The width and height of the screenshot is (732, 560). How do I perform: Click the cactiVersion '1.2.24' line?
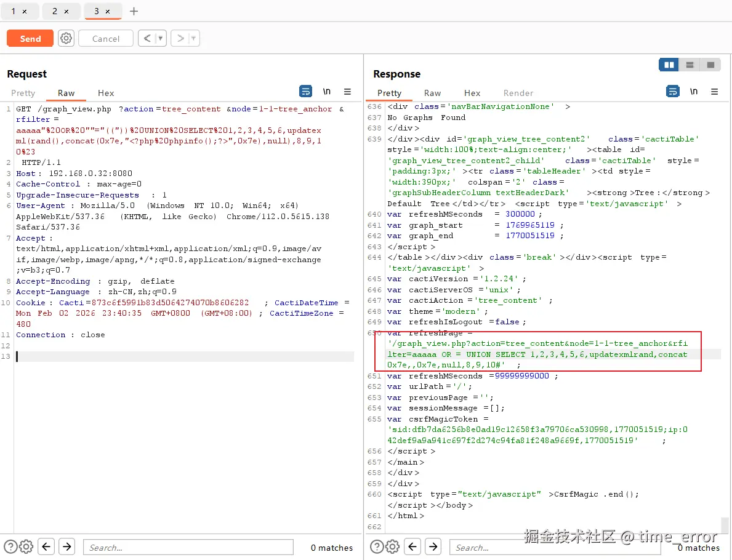pos(457,279)
